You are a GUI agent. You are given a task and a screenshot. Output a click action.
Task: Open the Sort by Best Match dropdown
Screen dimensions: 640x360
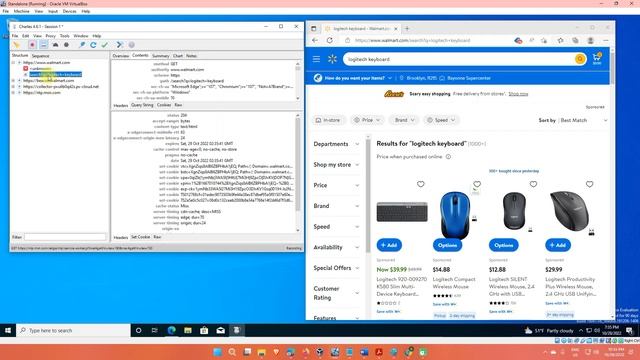(573, 120)
